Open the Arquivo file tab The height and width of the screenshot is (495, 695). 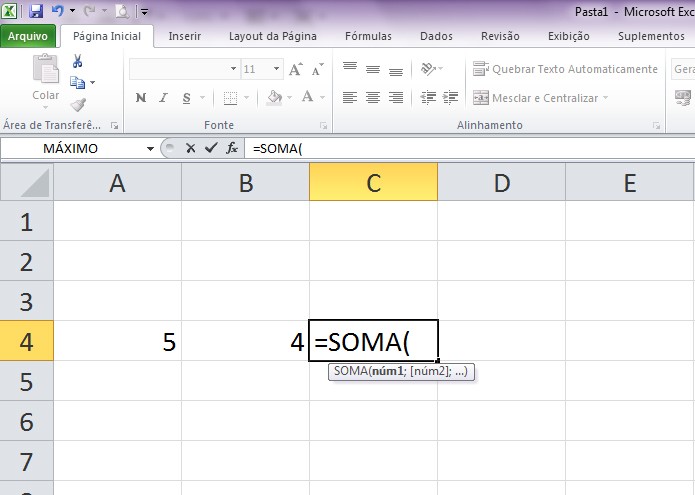[x=28, y=36]
